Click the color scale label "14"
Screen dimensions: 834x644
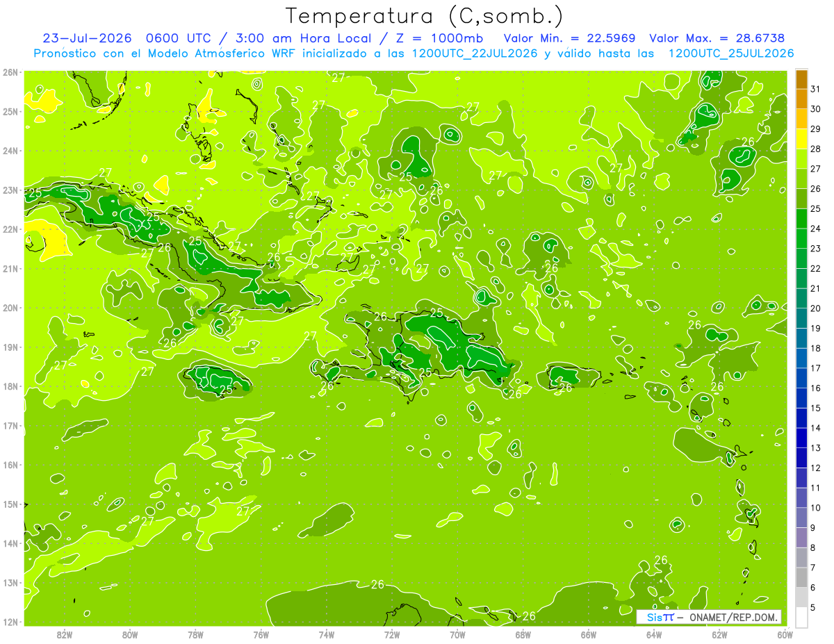click(x=816, y=428)
